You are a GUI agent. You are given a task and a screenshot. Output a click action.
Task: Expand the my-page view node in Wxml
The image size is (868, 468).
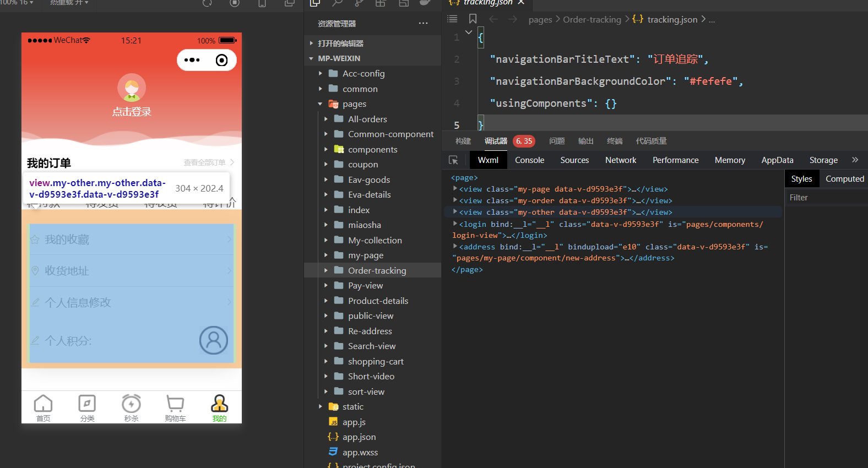coord(455,189)
